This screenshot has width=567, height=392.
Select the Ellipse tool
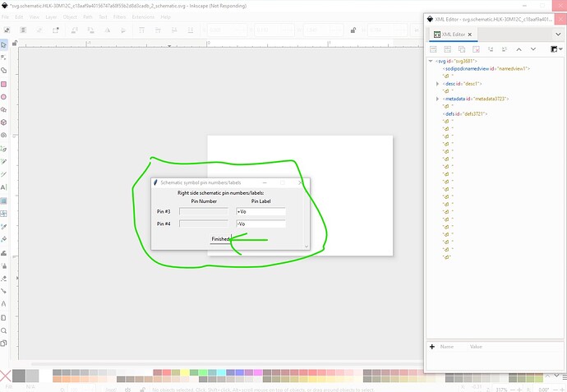tap(3, 97)
